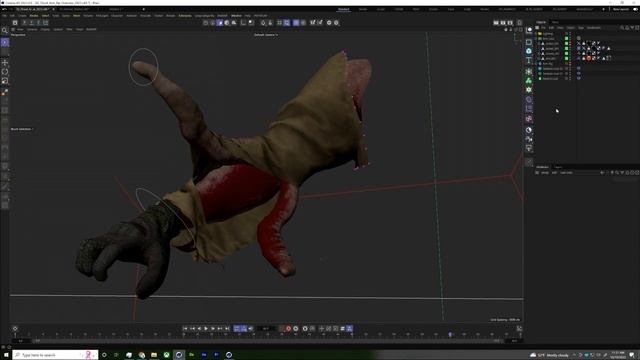This screenshot has height=360, width=640.
Task: Click the Camera object icon in right palette
Action: pos(529,139)
